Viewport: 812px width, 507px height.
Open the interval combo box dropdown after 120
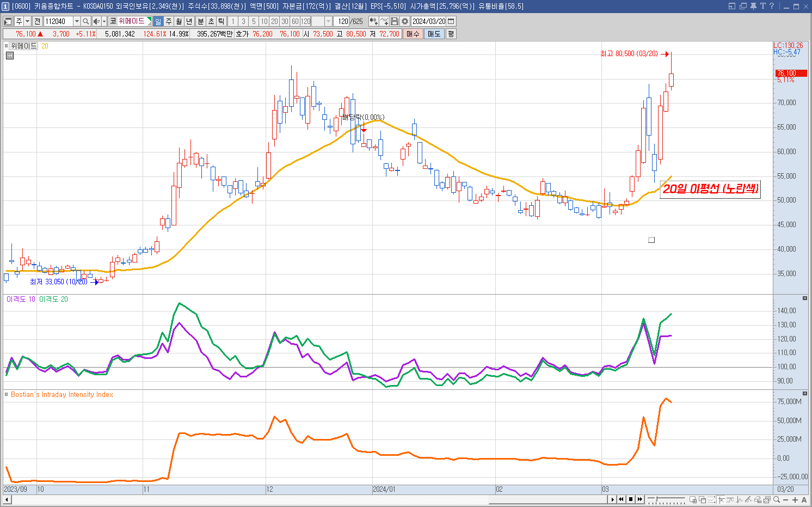click(328, 21)
